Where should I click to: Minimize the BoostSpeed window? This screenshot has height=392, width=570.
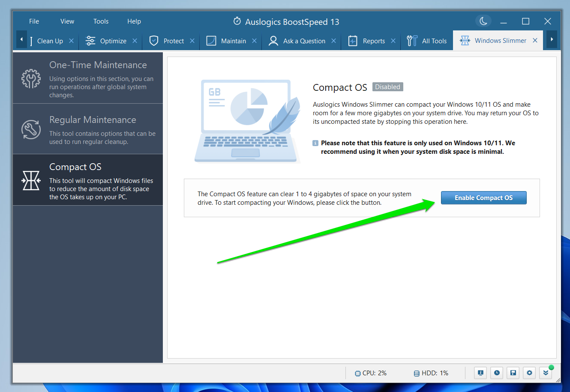[x=504, y=21]
